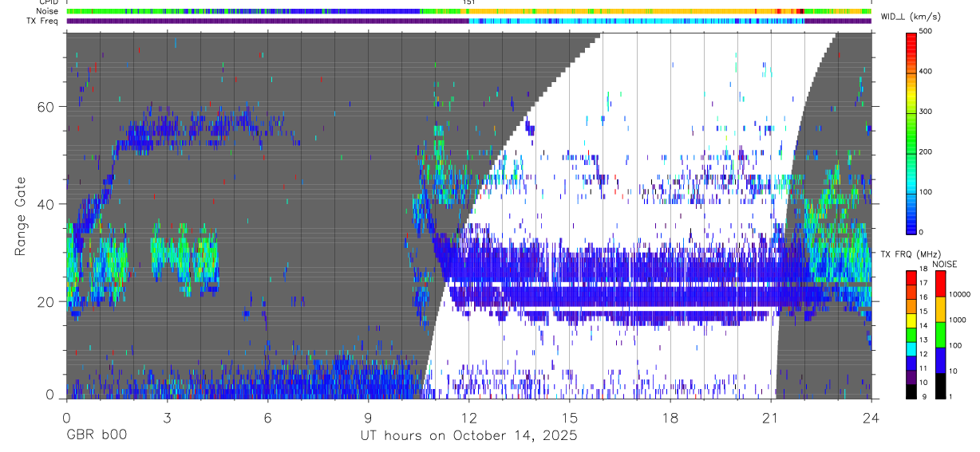Pick the purple 10–11 MHz swatch in TX FRQ legend
The width and height of the screenshot is (980, 452).
click(x=911, y=376)
